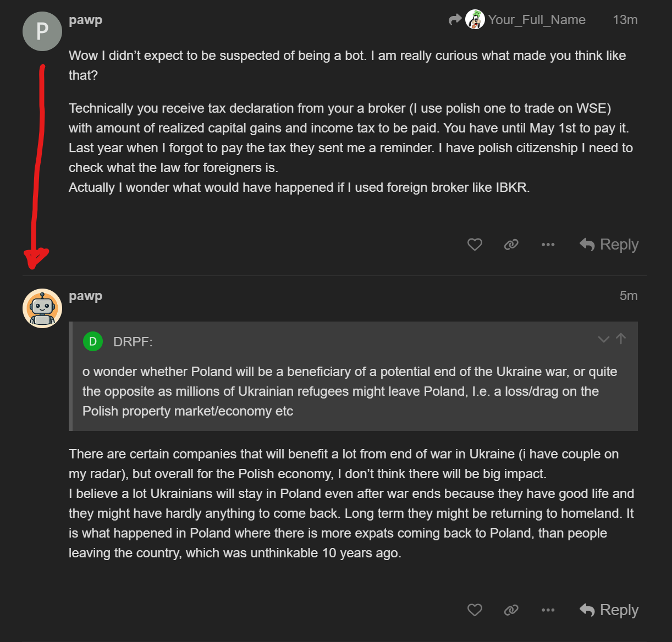Expand the DRPF quote with the chevron
Screen dimensions: 672x642
[x=603, y=339]
